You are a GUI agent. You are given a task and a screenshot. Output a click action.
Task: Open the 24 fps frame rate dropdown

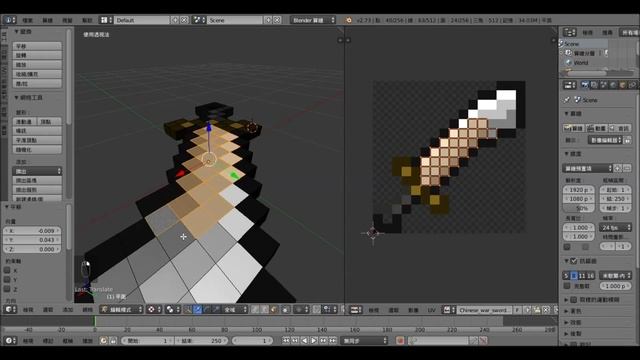[x=616, y=227]
